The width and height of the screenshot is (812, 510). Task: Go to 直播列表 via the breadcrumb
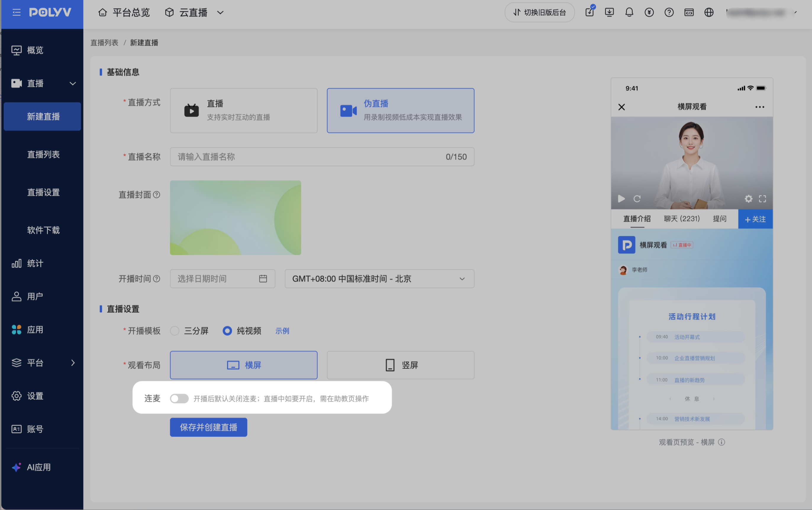pyautogui.click(x=104, y=43)
